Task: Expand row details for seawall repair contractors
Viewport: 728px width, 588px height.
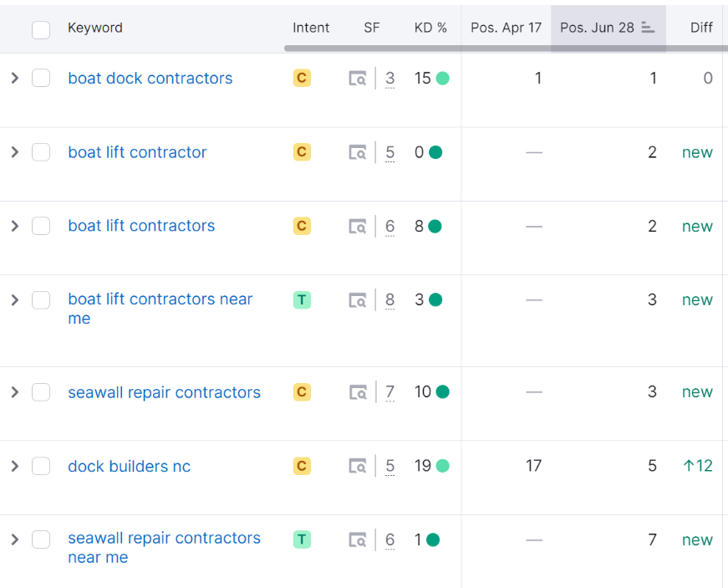Action: pyautogui.click(x=14, y=392)
